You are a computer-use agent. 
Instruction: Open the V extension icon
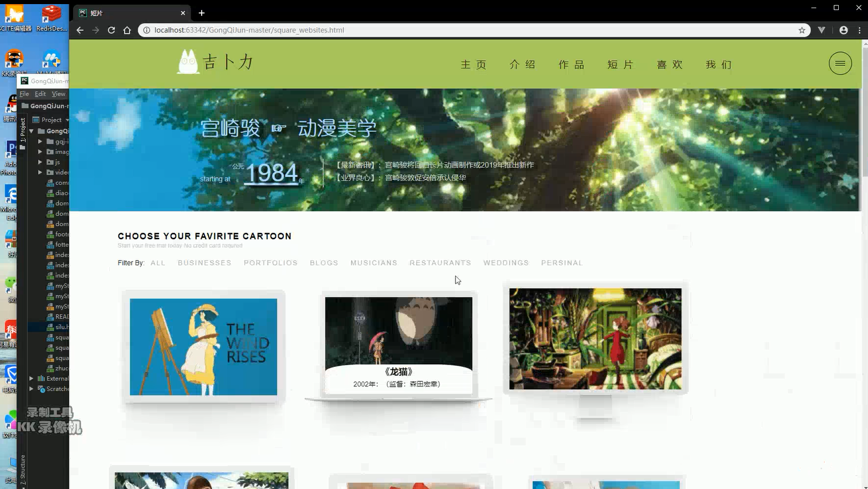(821, 30)
